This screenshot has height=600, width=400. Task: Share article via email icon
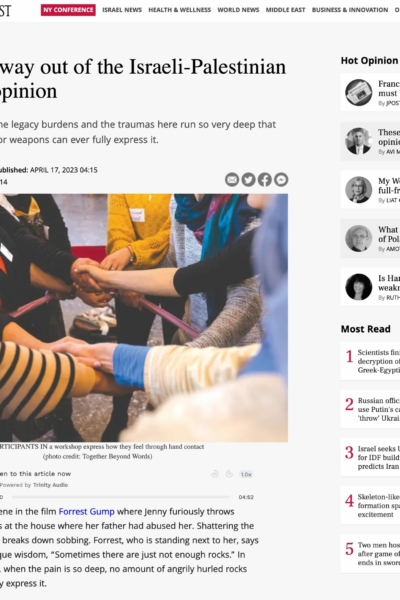232,179
